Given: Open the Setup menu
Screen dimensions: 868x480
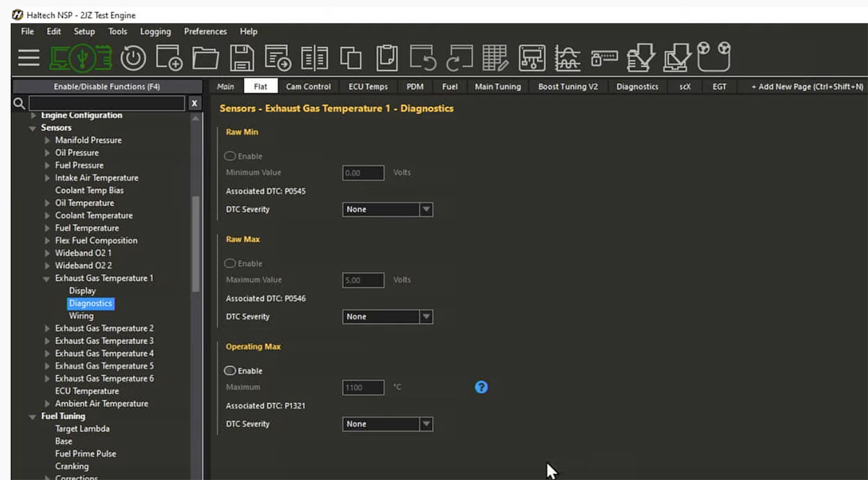Looking at the screenshot, I should click(84, 32).
